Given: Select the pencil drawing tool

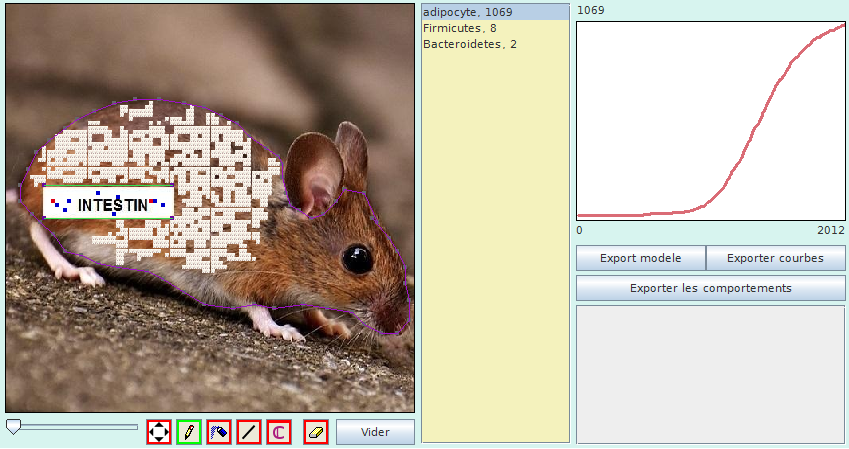Looking at the screenshot, I should (x=188, y=432).
